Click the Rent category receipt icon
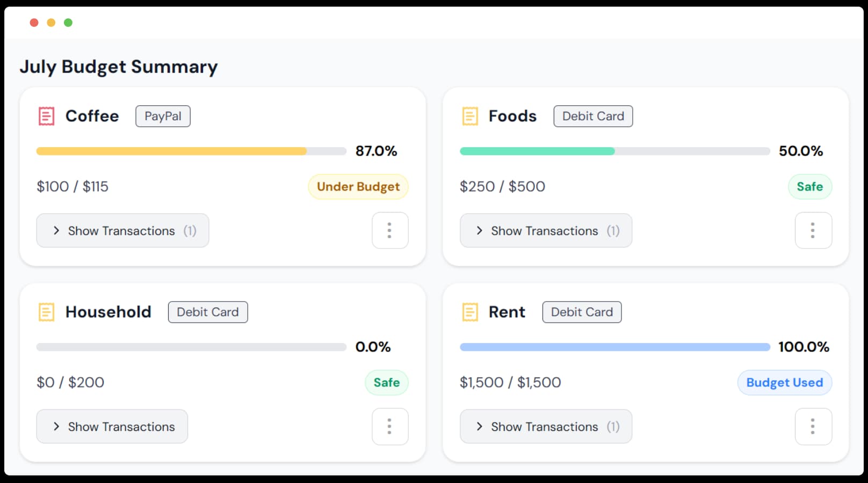The width and height of the screenshot is (868, 483). tap(469, 312)
